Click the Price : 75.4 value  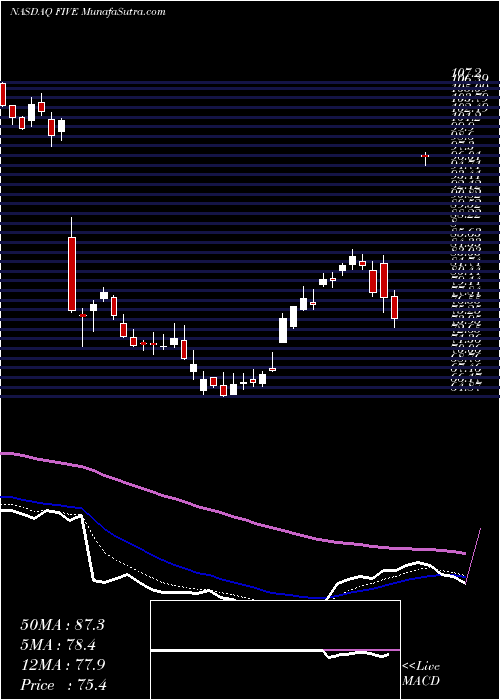[x=63, y=685]
